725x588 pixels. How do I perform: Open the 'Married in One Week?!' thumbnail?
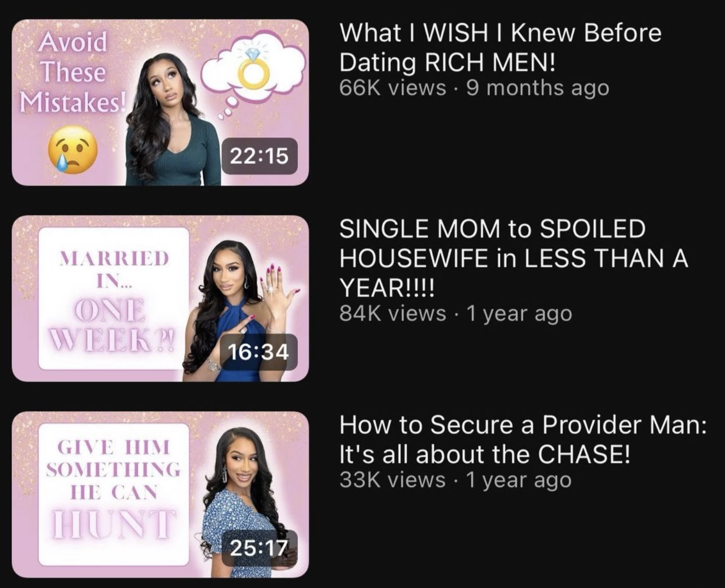[x=160, y=298]
